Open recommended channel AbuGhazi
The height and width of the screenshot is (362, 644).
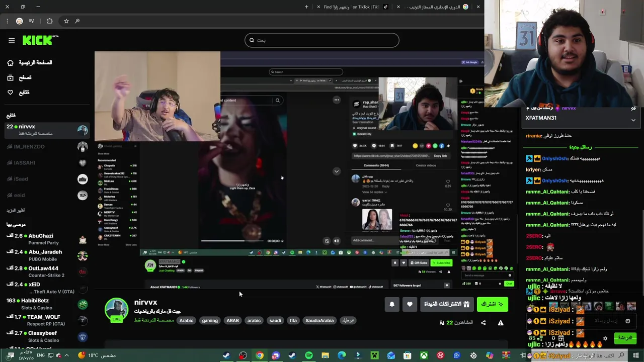coord(46,239)
